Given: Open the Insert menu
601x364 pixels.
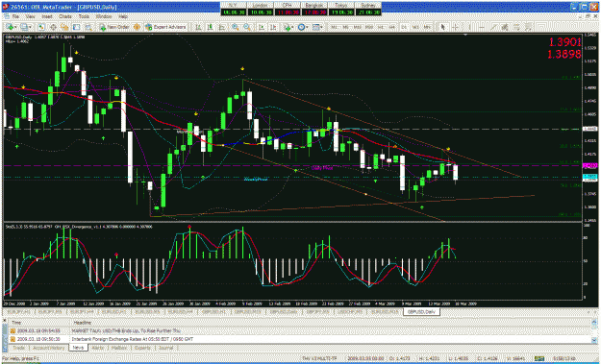Looking at the screenshot, I should point(47,17).
